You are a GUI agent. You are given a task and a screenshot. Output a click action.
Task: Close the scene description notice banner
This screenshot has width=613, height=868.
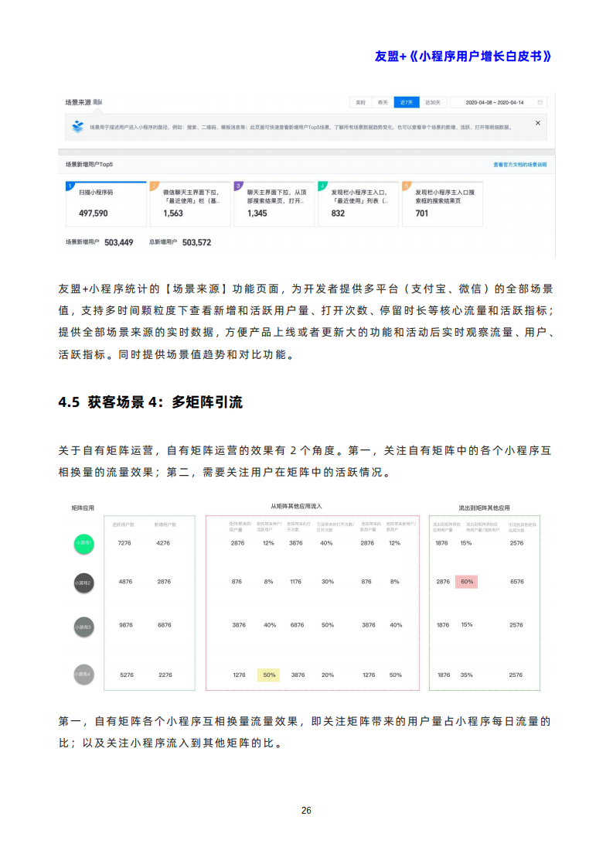(x=538, y=123)
